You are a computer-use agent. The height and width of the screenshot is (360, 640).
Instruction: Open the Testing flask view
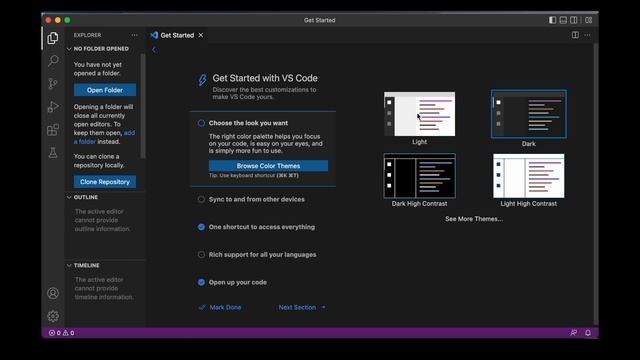(53, 153)
